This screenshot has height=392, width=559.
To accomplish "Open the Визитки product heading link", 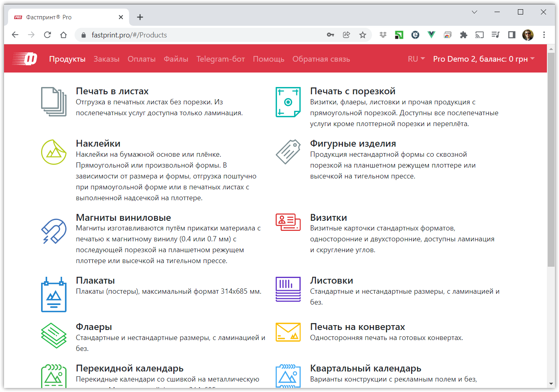I will pyautogui.click(x=328, y=218).
